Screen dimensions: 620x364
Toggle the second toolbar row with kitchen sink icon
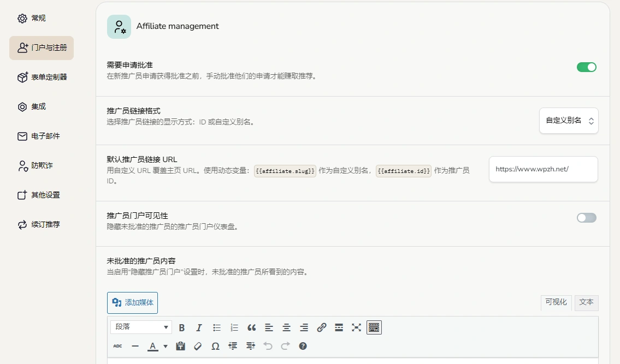pos(374,327)
